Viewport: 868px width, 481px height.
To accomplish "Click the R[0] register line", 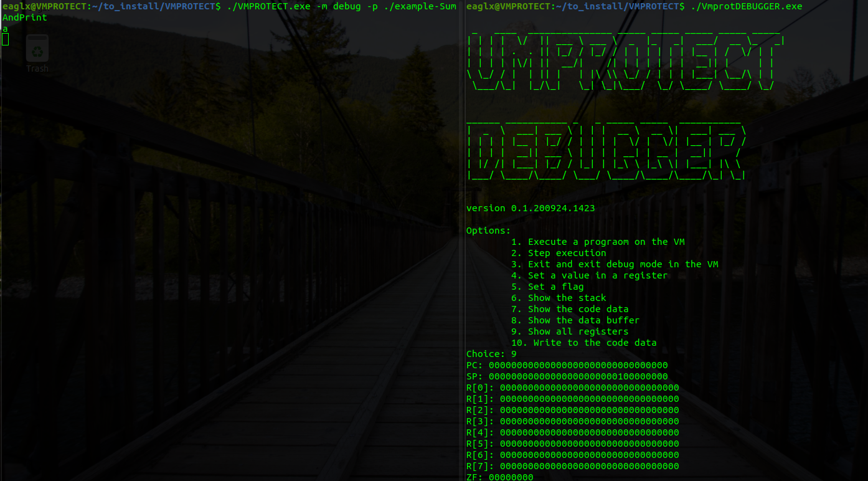I will pos(572,388).
